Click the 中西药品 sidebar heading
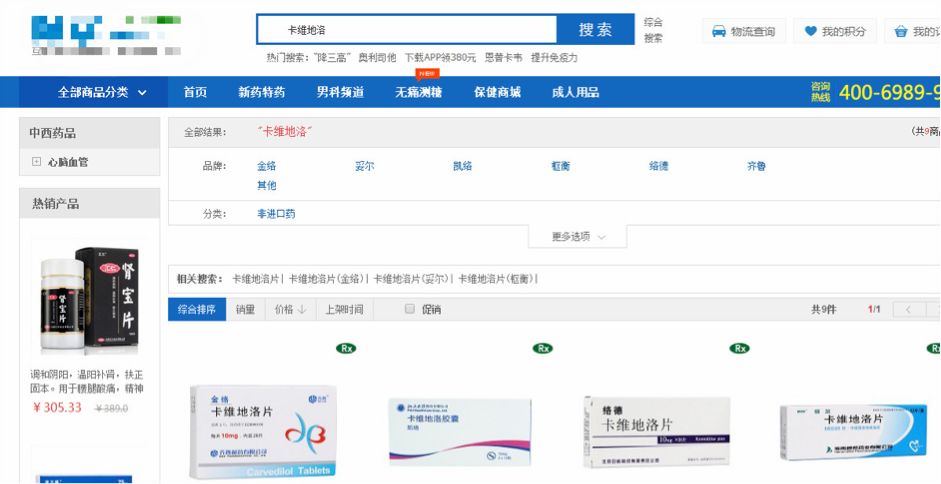The image size is (941, 484). [x=53, y=133]
